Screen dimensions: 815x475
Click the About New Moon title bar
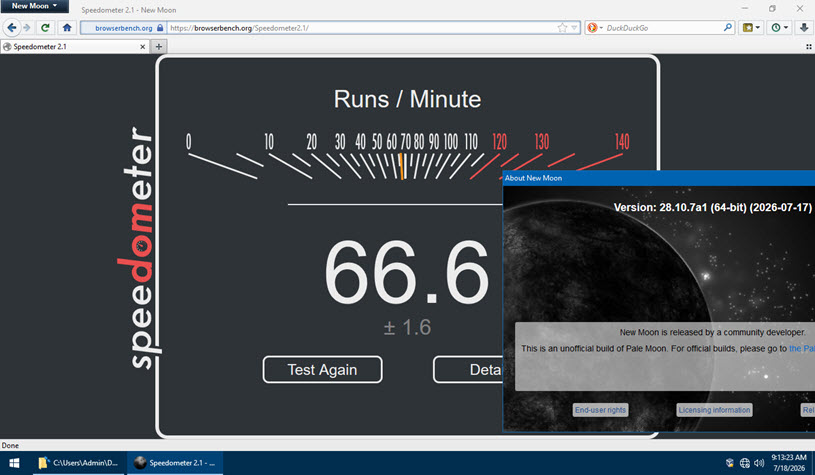point(659,178)
